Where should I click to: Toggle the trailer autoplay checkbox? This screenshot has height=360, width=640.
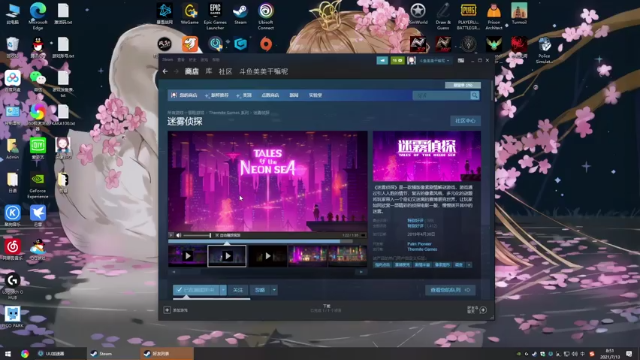click(x=217, y=235)
